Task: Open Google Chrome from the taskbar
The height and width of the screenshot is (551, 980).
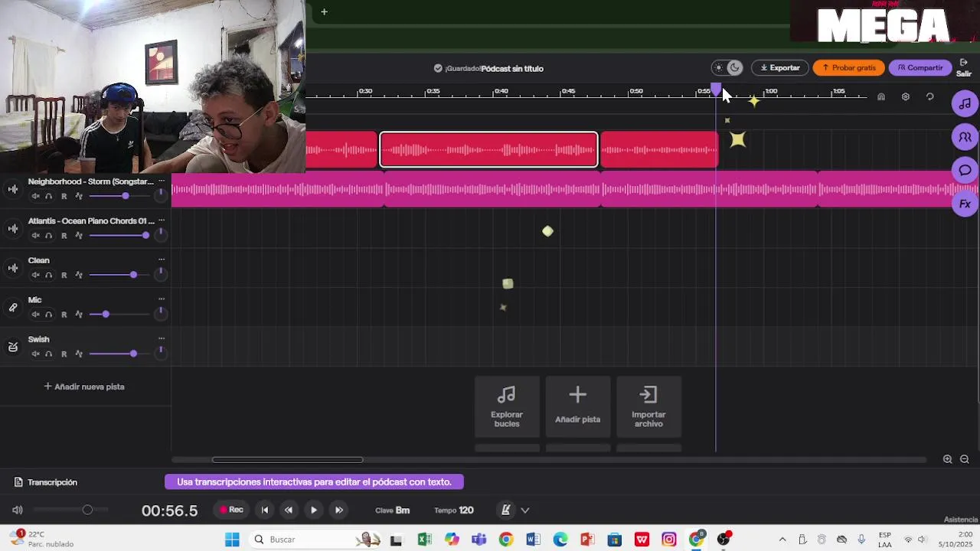Action: [x=505, y=540]
